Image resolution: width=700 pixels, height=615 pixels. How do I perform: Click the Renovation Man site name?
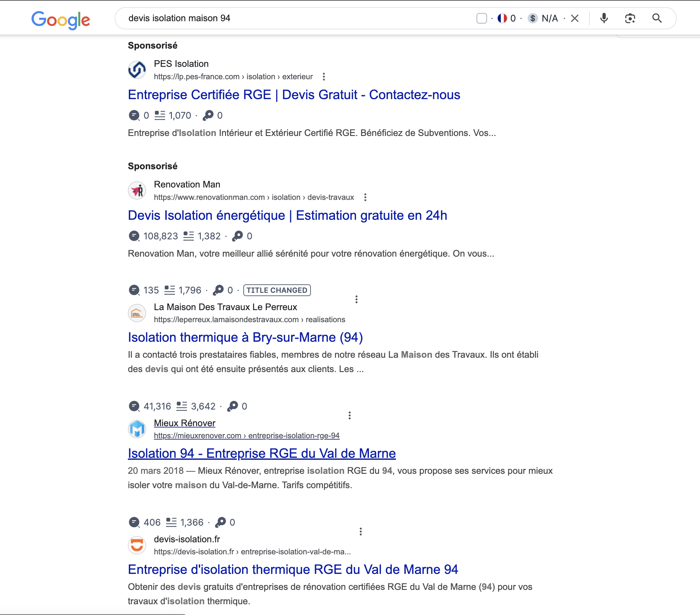pyautogui.click(x=187, y=185)
